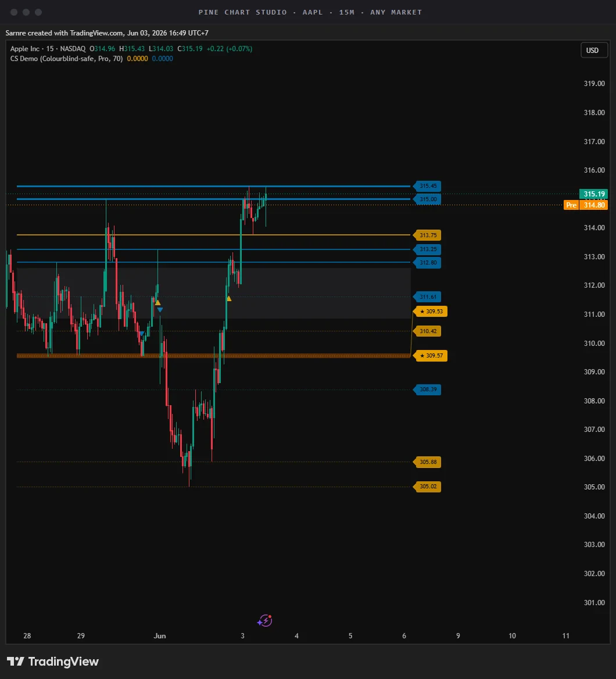This screenshot has height=679, width=616.
Task: Click the 317.00 price axis label
Action: click(594, 142)
